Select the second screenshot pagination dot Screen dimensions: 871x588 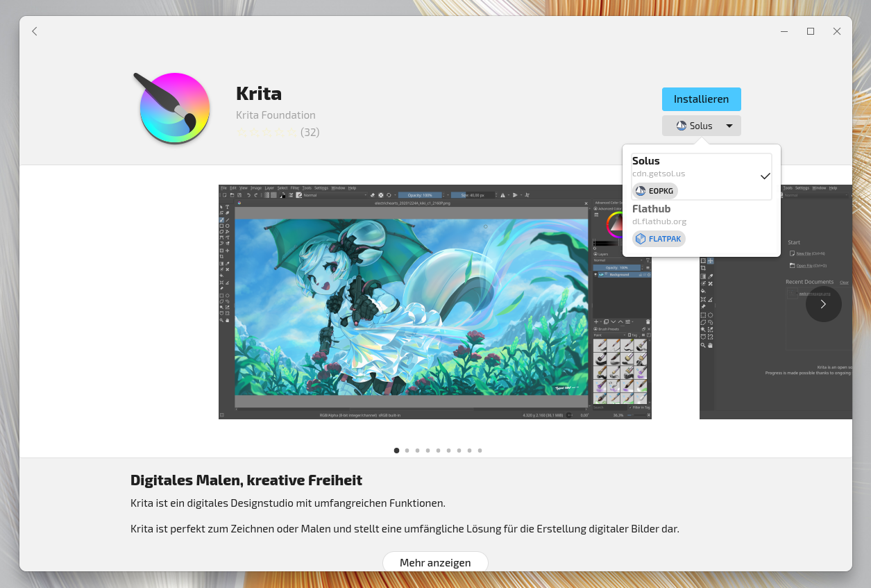pos(407,451)
